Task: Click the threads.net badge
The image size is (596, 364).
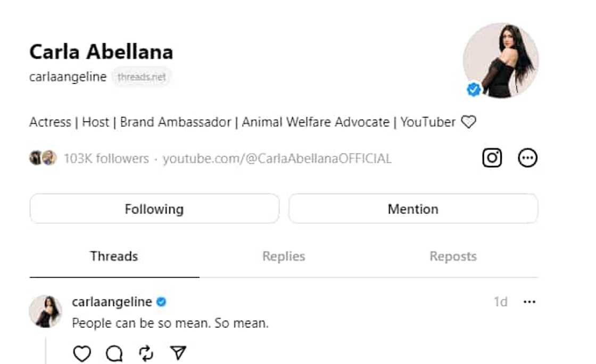Action: [x=142, y=77]
